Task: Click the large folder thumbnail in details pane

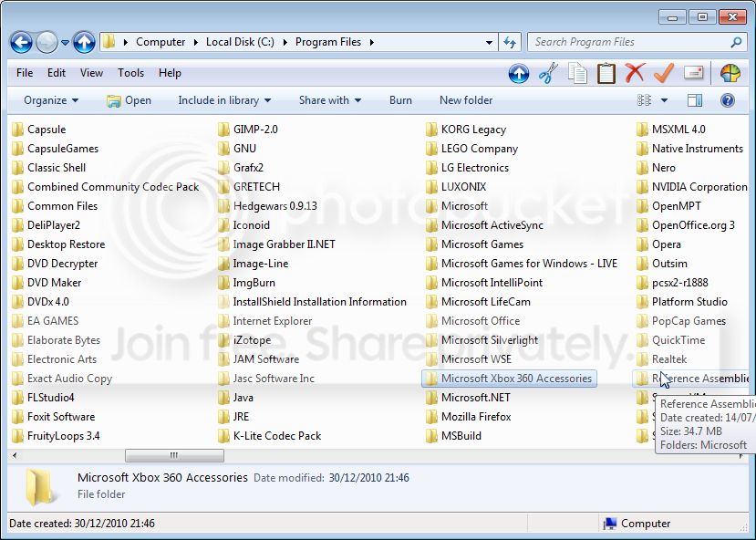Action: click(43, 486)
